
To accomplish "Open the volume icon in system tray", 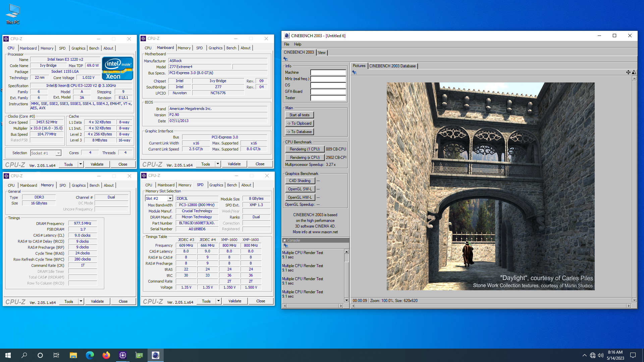I will coord(601,355).
